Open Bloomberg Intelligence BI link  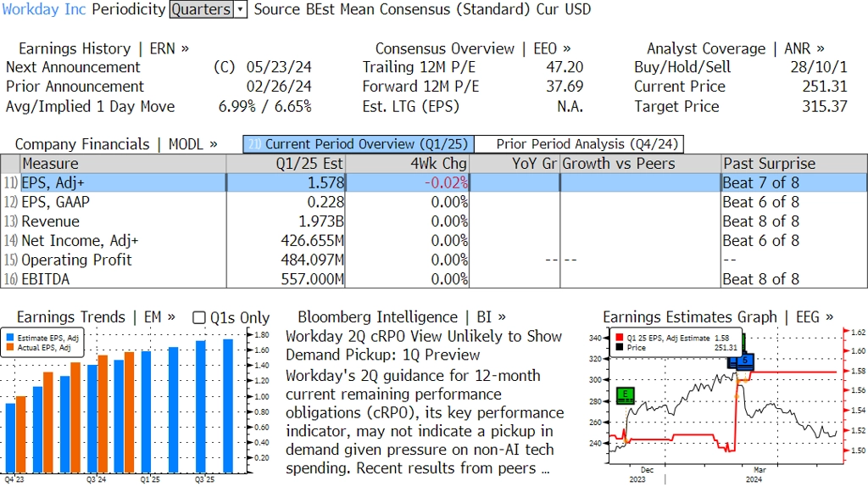click(x=401, y=317)
